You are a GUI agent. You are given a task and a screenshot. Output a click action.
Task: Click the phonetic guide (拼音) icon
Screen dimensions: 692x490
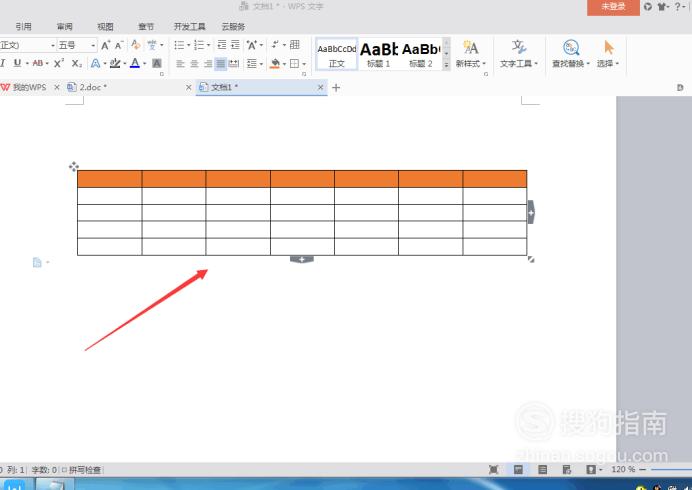click(x=152, y=45)
